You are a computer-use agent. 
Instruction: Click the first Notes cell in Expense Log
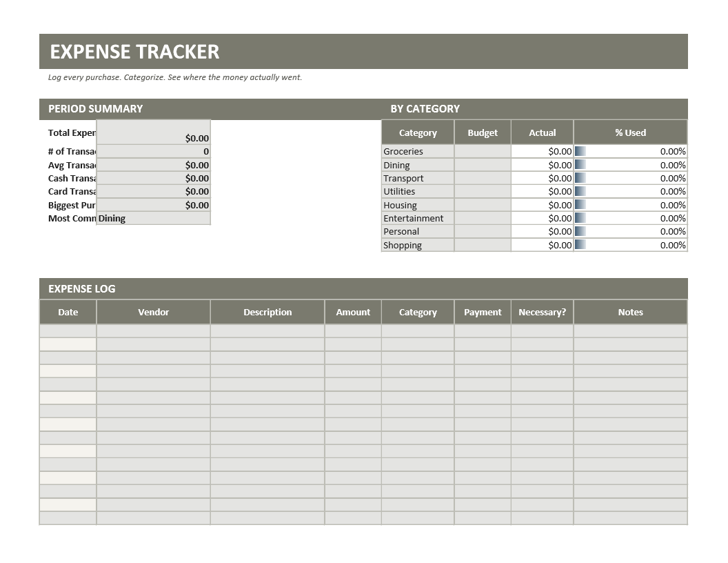tap(631, 330)
